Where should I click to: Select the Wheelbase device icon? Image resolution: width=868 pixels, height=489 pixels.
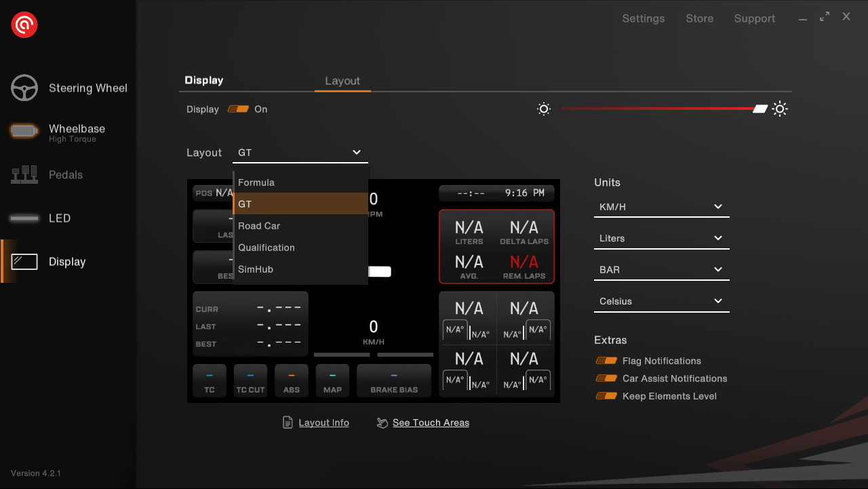(24, 132)
